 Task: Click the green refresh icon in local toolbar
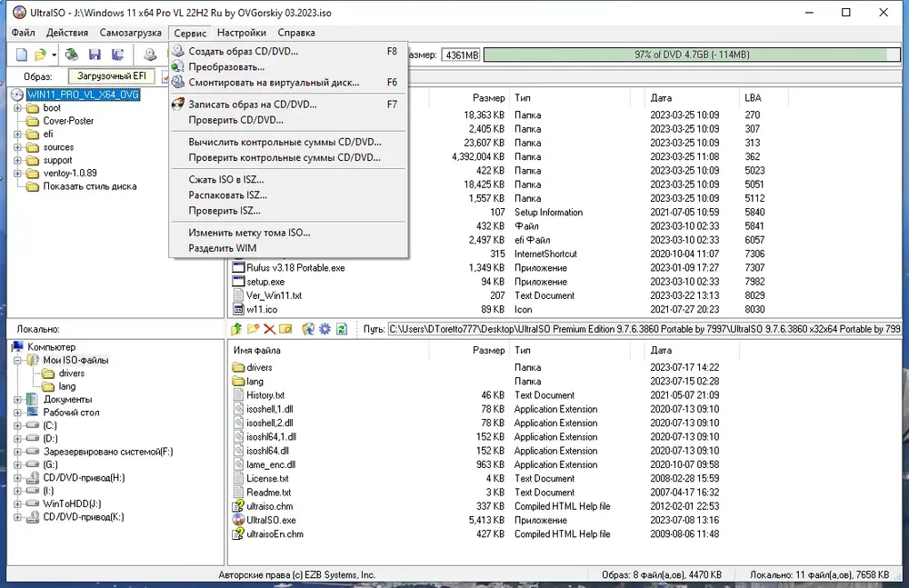tap(342, 329)
